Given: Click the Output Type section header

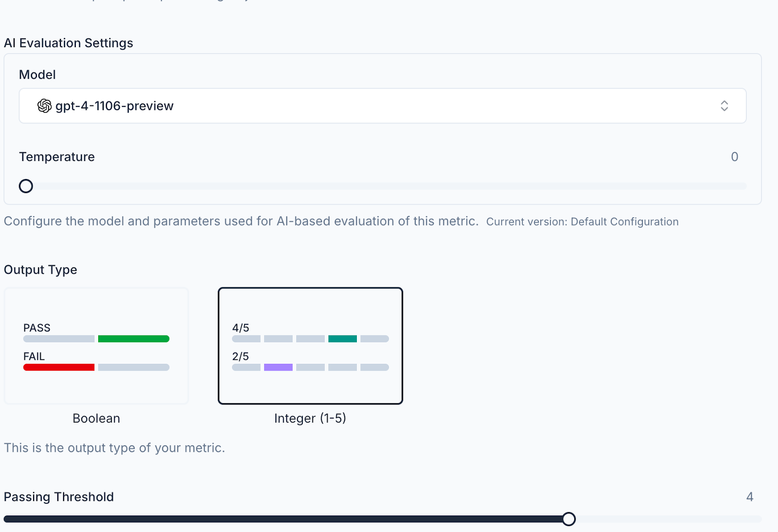Looking at the screenshot, I should click(x=40, y=269).
